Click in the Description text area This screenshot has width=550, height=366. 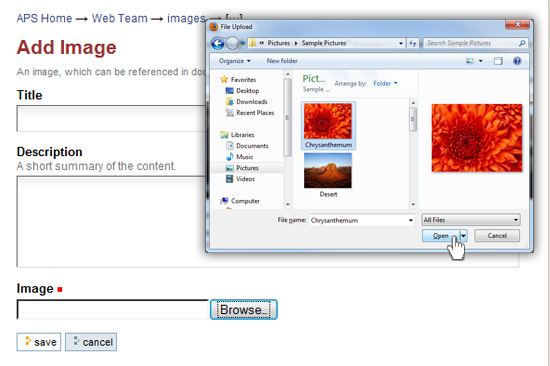[x=111, y=221]
